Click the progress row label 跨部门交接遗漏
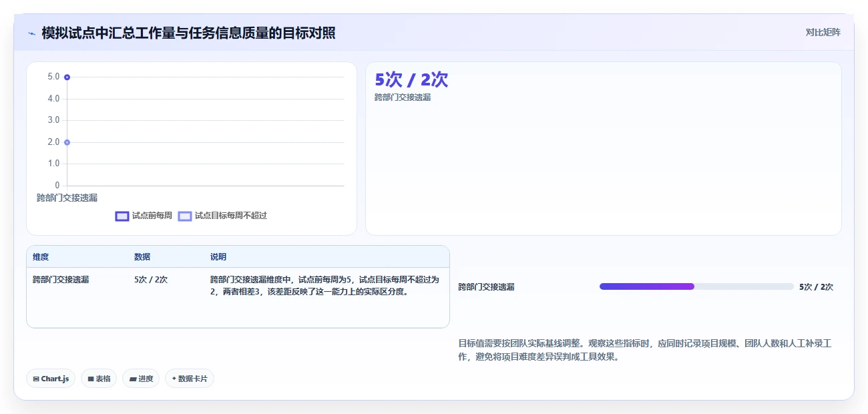 486,287
